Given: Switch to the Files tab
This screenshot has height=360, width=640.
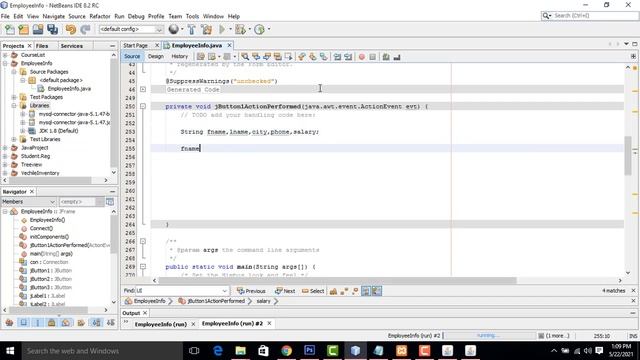Looking at the screenshot, I should 42,46.
